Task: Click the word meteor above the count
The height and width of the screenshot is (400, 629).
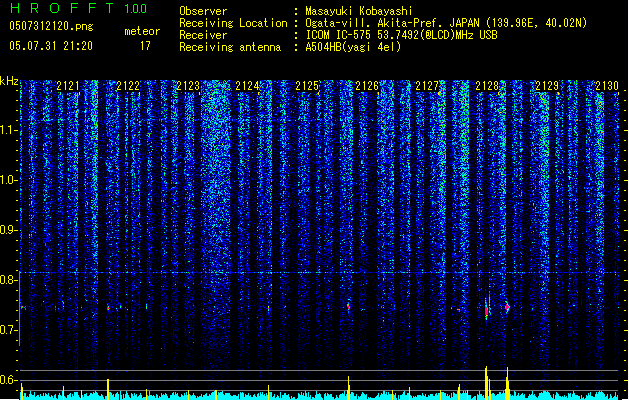Action: tap(142, 31)
